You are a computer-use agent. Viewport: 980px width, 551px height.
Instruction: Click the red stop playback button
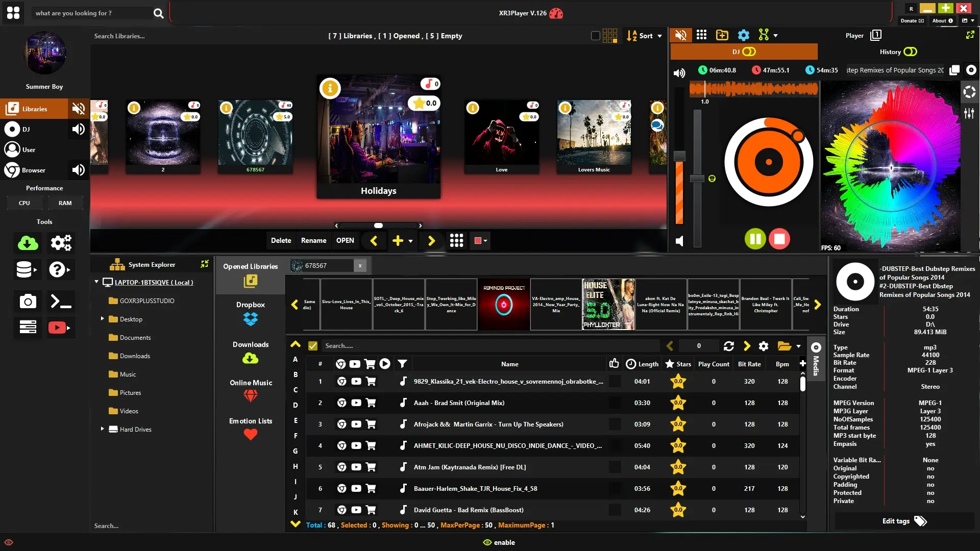point(779,239)
